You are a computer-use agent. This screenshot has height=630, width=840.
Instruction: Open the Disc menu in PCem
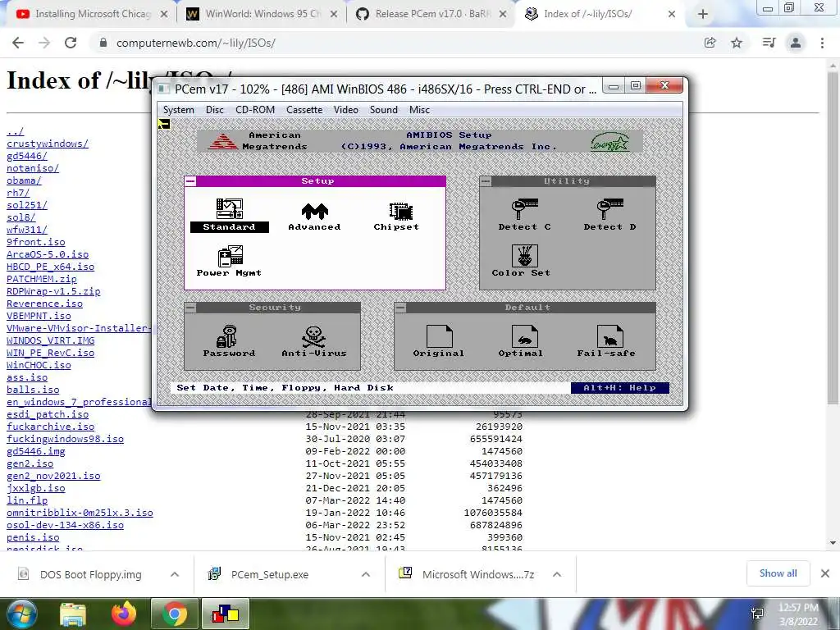(x=215, y=110)
